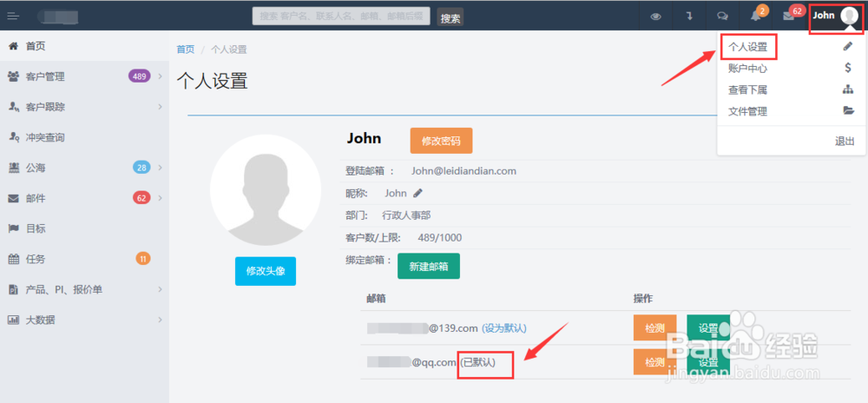
Task: Click the pencil icon next to nickname John
Action: 418,193
